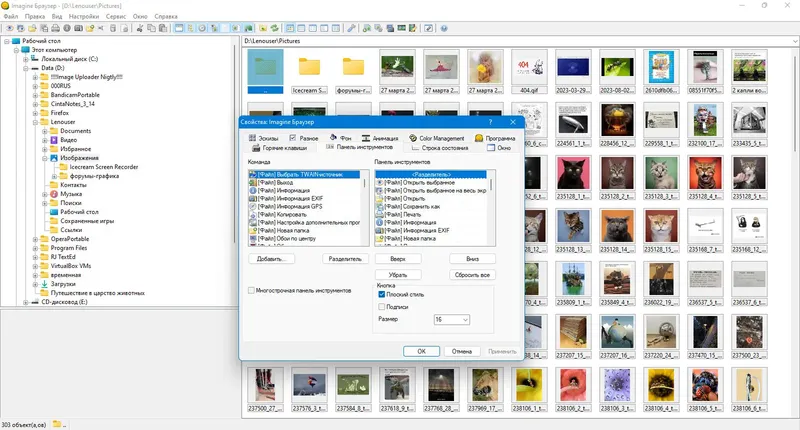Collapse the Изображения folder node

tap(44, 158)
